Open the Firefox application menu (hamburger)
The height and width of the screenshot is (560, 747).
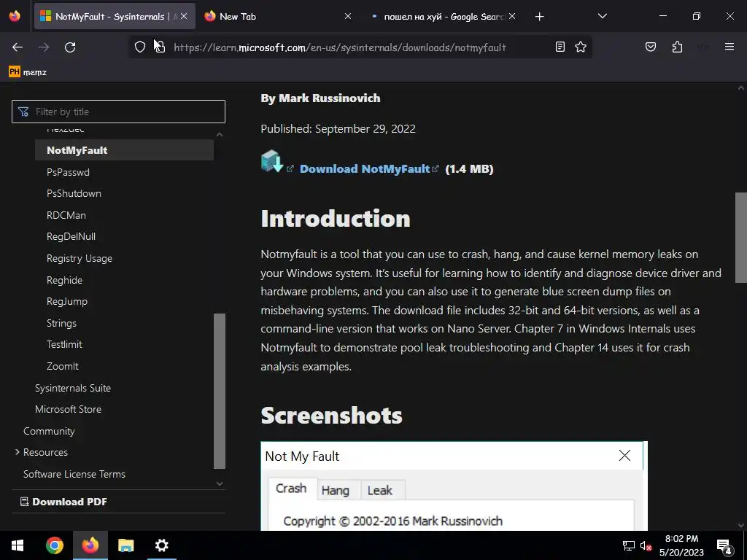729,47
